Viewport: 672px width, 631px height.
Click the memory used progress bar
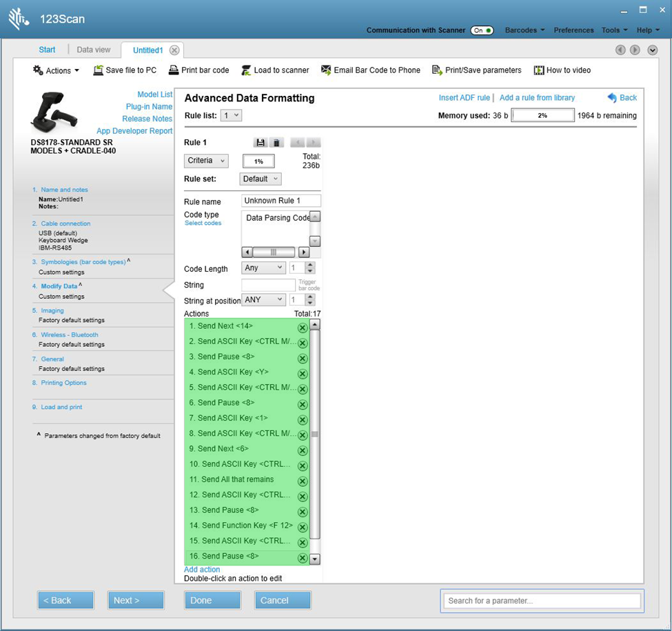coord(542,114)
